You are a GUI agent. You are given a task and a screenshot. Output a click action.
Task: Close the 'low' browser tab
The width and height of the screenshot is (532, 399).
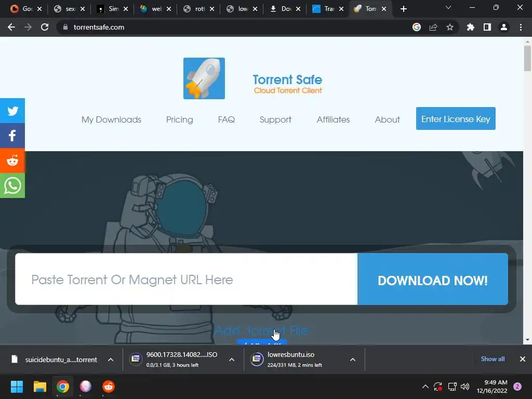click(x=255, y=9)
